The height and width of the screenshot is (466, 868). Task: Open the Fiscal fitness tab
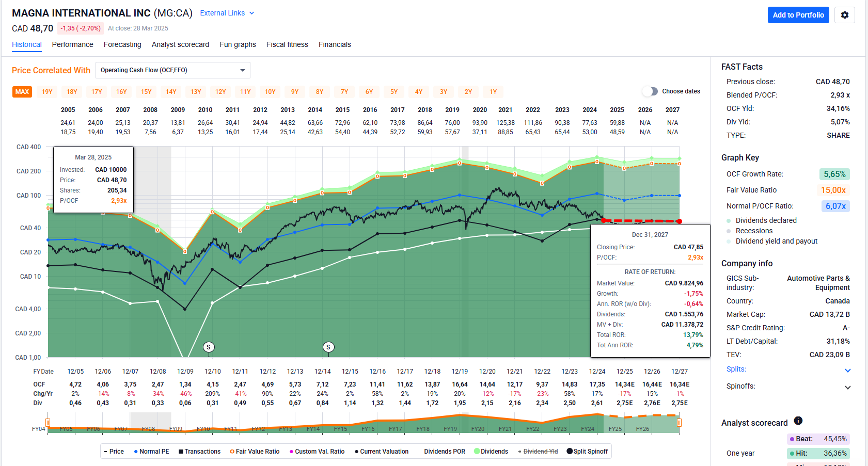point(287,44)
